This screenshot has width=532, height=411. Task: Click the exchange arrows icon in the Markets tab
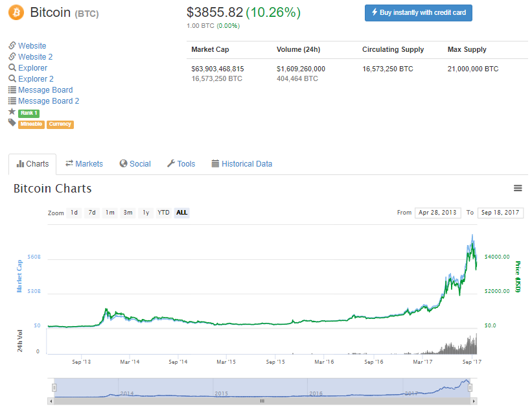click(x=69, y=163)
